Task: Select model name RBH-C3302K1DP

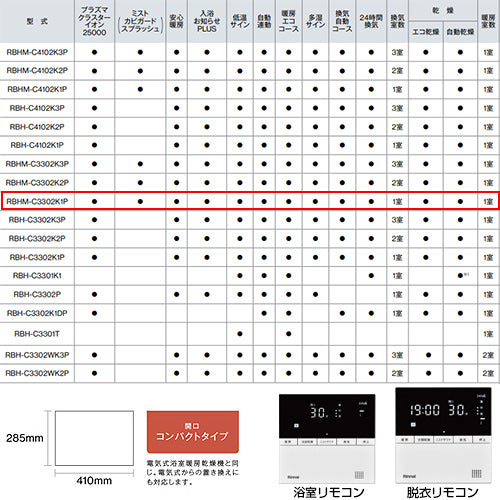Action: point(37,313)
